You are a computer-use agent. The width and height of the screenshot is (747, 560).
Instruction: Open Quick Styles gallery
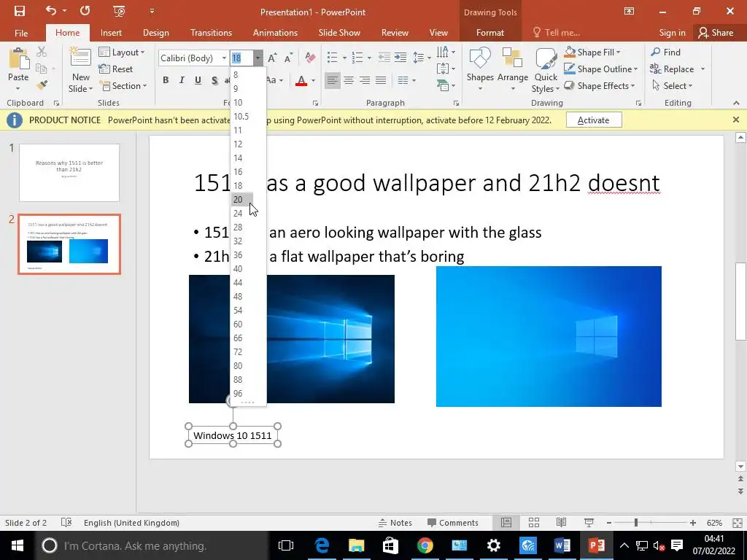coord(546,71)
